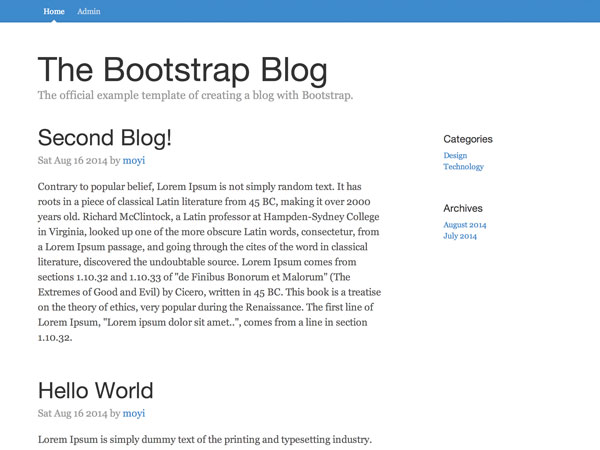
Task: Open author moyi under Hello World
Action: pyautogui.click(x=134, y=413)
